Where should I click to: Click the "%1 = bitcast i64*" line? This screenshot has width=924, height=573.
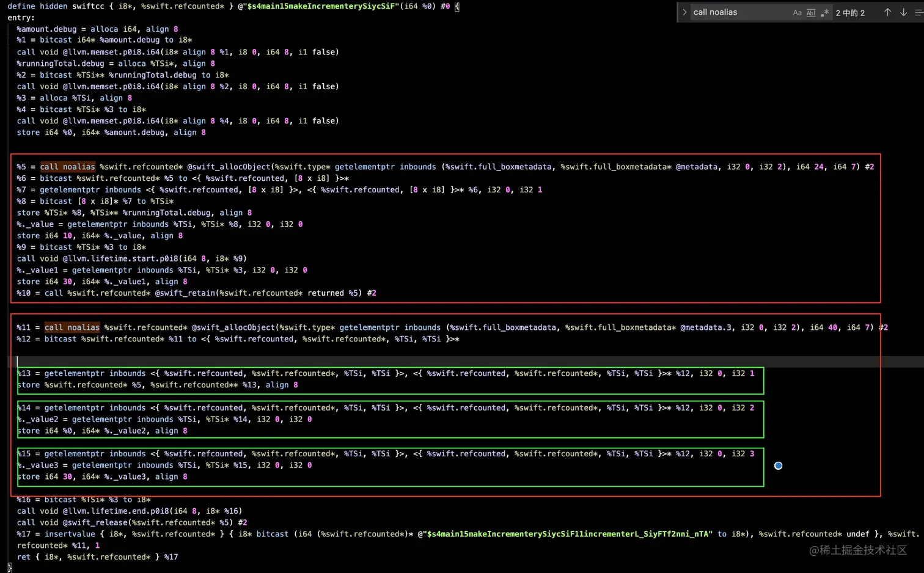[x=105, y=40]
